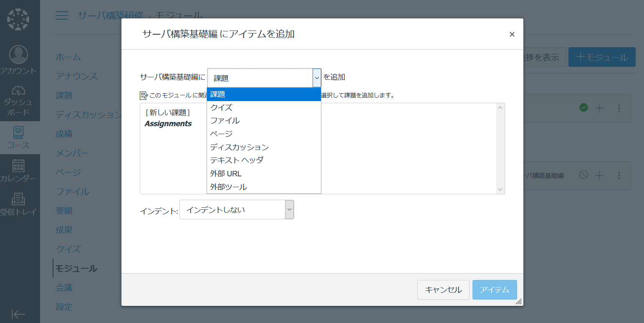The height and width of the screenshot is (323, 644).
Task: Click the green published check icon
Action: point(583,108)
